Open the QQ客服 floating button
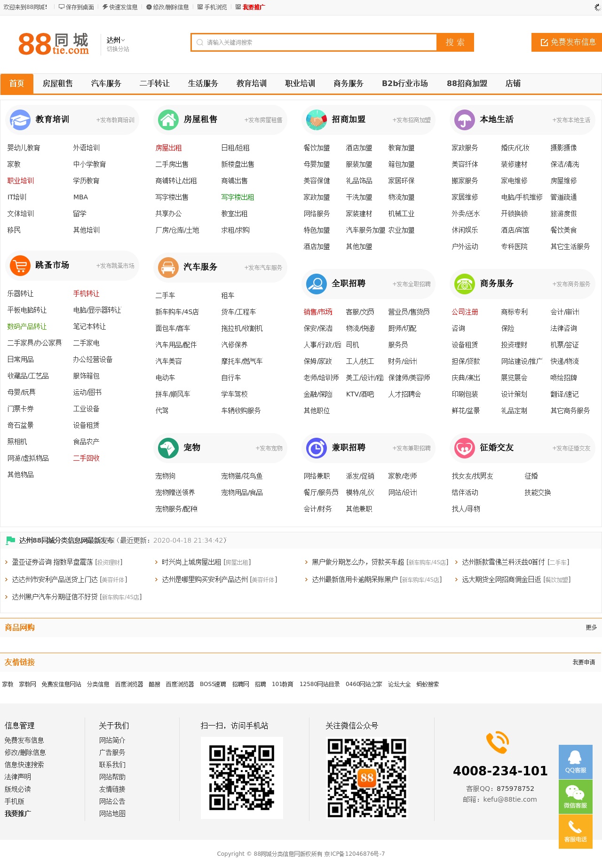602x868 pixels. (x=575, y=762)
